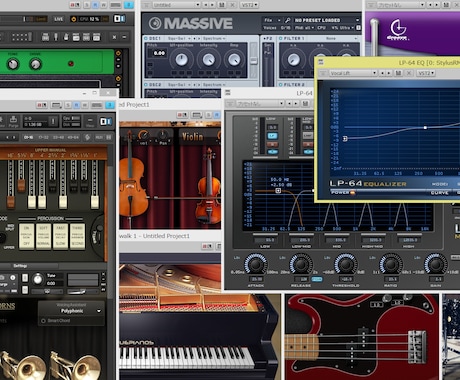
Task: Toggle the W button in the organ window toolbar
Action: coord(85,105)
